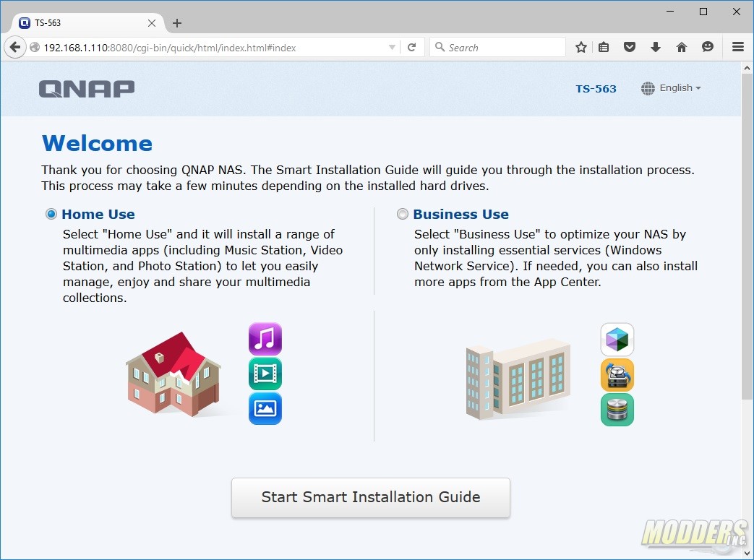Click the colorful cube app icon
This screenshot has height=560, width=754.
click(617, 340)
